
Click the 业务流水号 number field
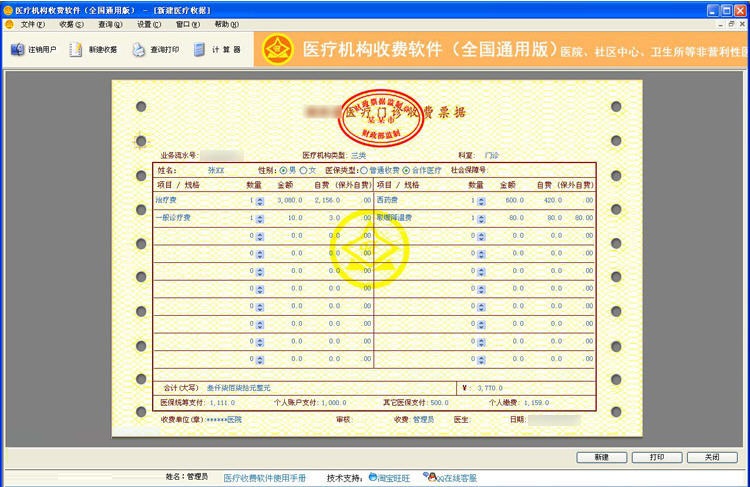point(222,155)
